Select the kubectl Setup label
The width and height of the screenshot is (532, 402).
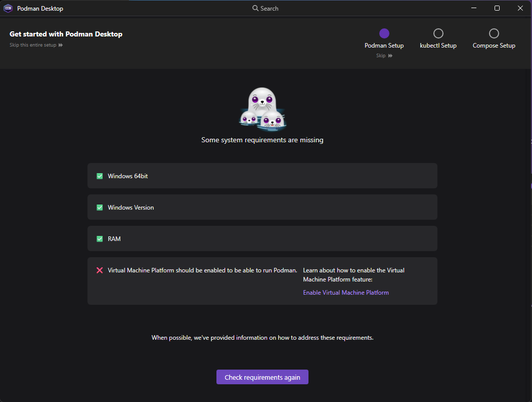[x=438, y=45]
